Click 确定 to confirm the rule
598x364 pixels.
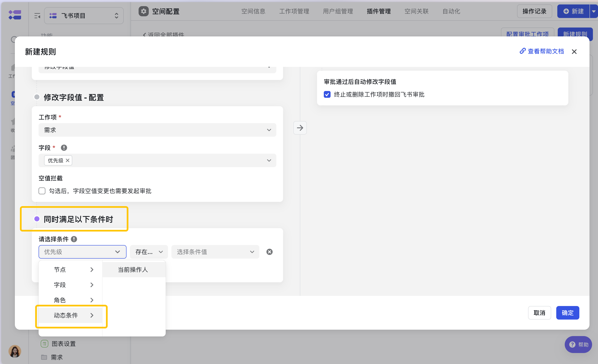(568, 313)
